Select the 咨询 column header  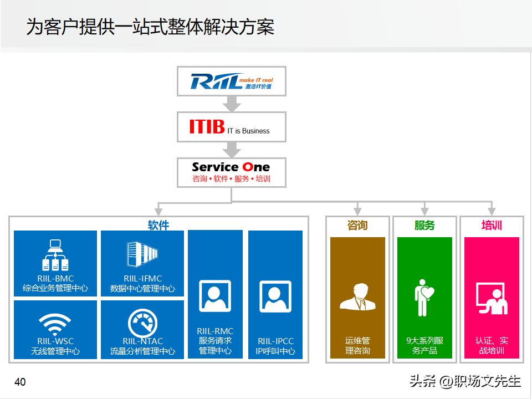point(357,225)
